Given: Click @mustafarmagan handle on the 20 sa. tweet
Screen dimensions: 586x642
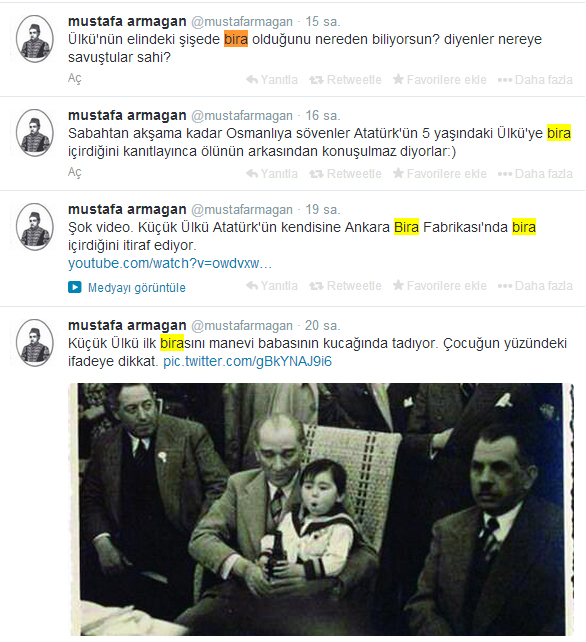Looking at the screenshot, I should (x=242, y=326).
